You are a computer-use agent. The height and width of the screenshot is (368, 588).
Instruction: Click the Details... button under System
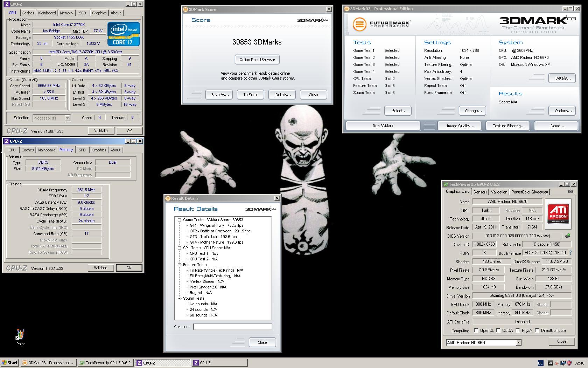click(562, 78)
